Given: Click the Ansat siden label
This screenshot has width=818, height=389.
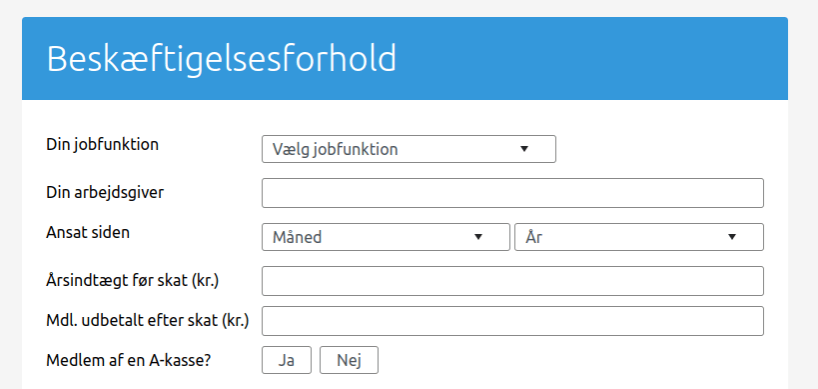Looking at the screenshot, I should pyautogui.click(x=88, y=232).
